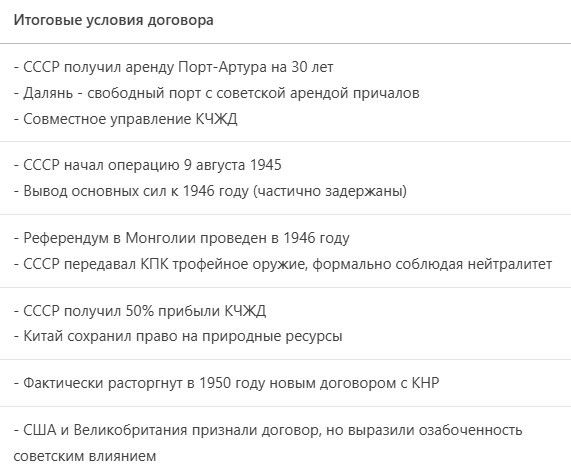
Task: Click the words 'выразили озабоченность'
Action: click(x=435, y=430)
